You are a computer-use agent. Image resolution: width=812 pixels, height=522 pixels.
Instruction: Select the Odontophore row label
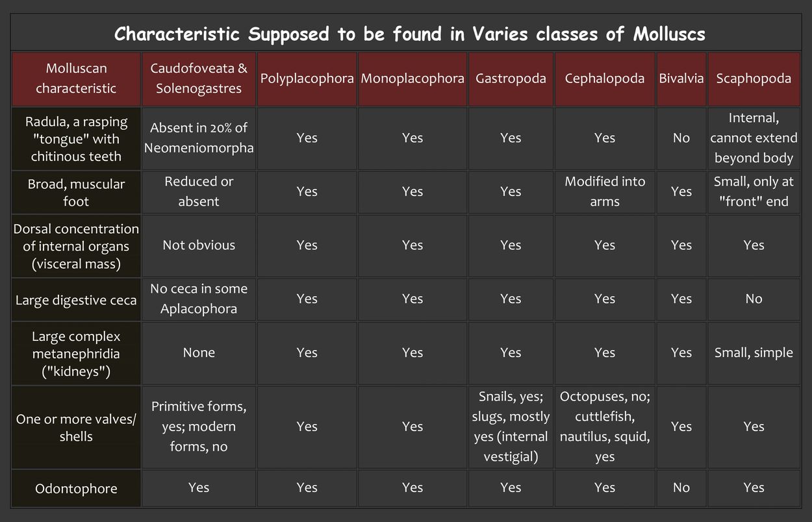coord(76,488)
